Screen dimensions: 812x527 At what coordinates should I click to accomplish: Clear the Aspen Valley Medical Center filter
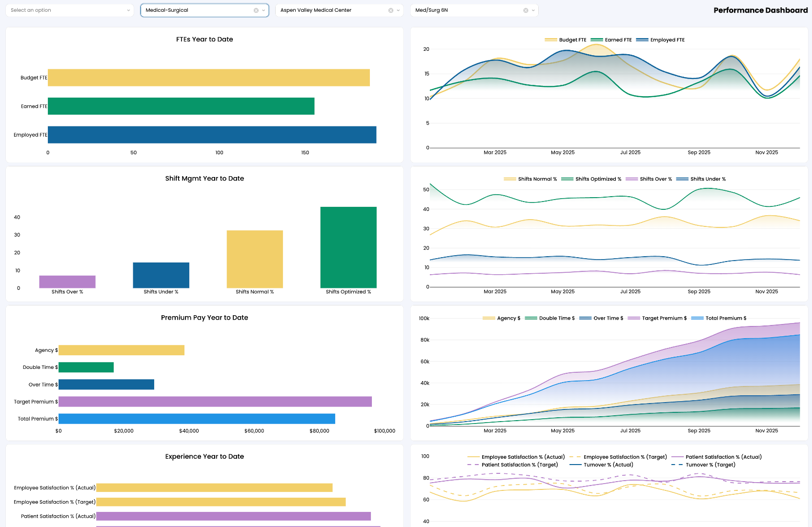tap(390, 10)
